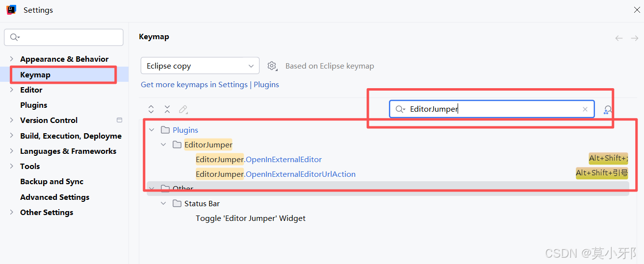Collapse the Plugins group in keymap tree
This screenshot has height=264, width=644.
point(152,130)
